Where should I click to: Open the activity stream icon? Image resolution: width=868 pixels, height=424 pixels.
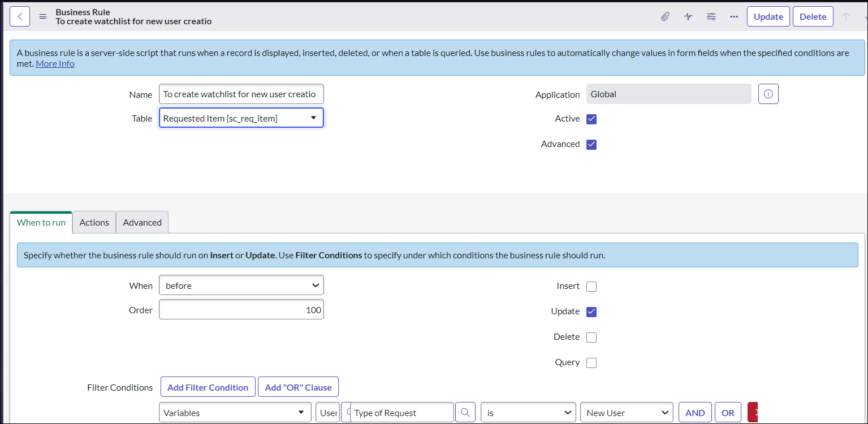tap(688, 16)
